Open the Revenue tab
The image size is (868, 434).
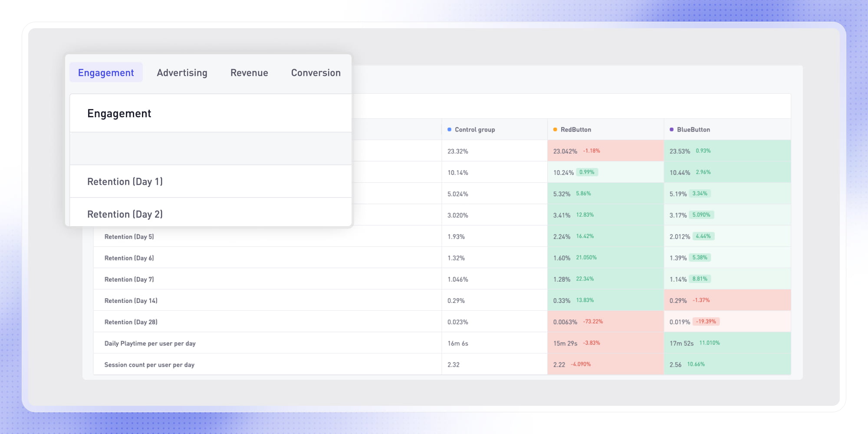(x=249, y=72)
